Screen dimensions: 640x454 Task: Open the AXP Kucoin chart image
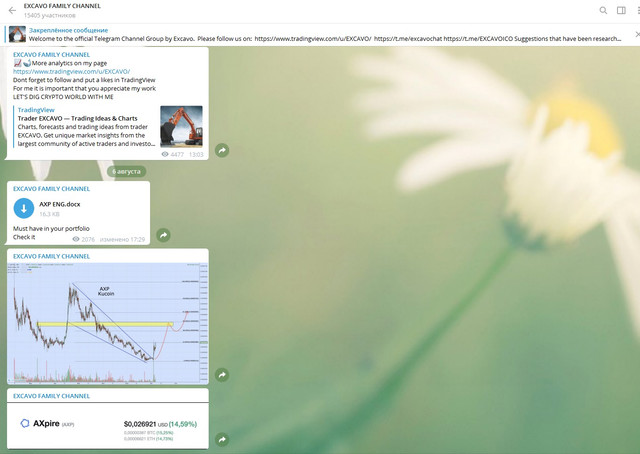coord(108,323)
